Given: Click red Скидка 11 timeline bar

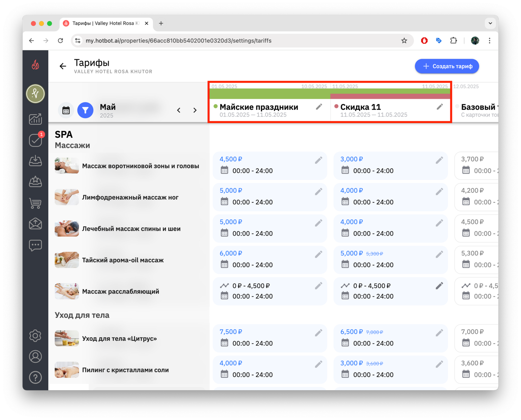Looking at the screenshot, I should pyautogui.click(x=390, y=96).
